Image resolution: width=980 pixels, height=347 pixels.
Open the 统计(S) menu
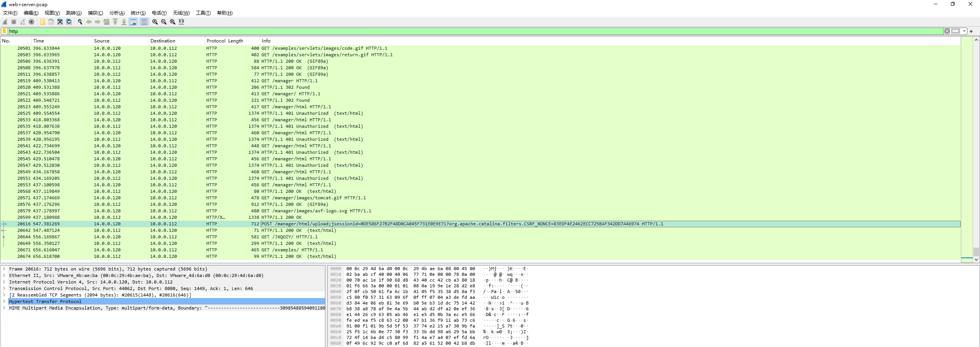coord(138,13)
